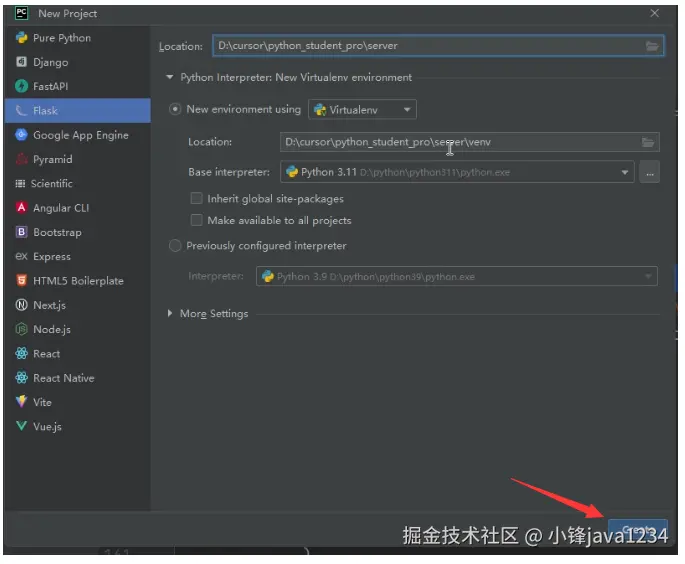Choose the Google App Engine icon
The height and width of the screenshot is (564, 685).
click(x=21, y=135)
